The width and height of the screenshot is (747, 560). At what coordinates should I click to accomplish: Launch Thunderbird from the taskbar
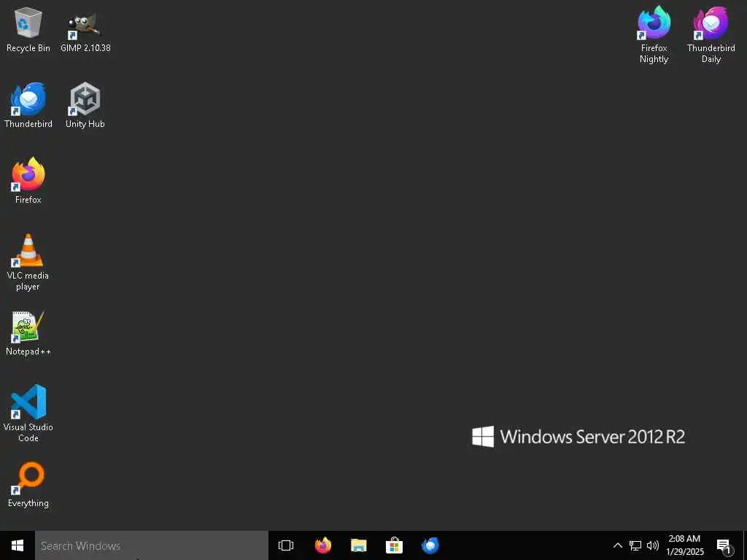tap(430, 545)
